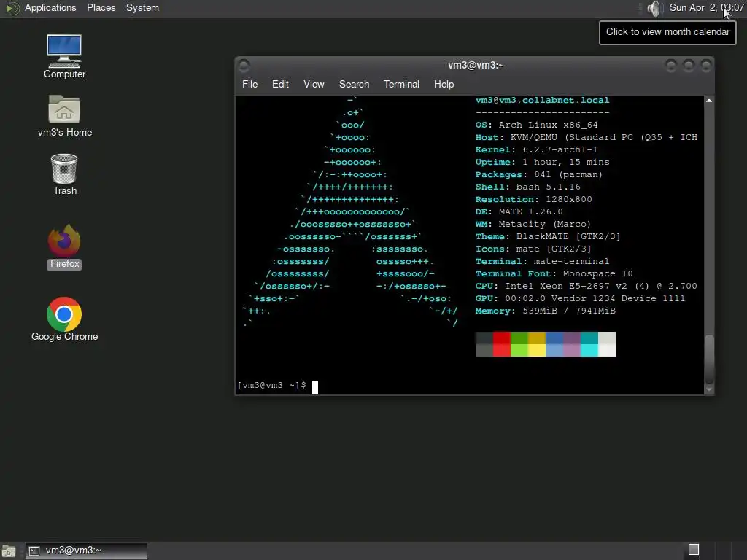Click the terminal scrollbar down arrow
Viewport: 747px width, 560px height.
click(709, 389)
